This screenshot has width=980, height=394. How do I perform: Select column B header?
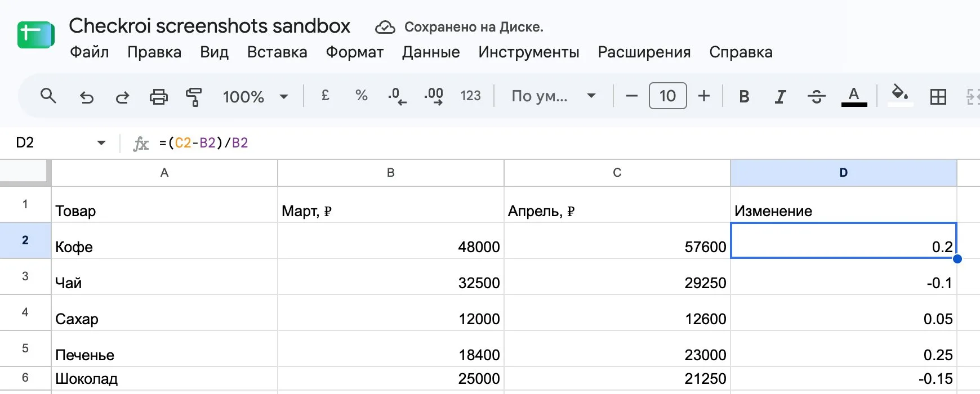pos(391,173)
